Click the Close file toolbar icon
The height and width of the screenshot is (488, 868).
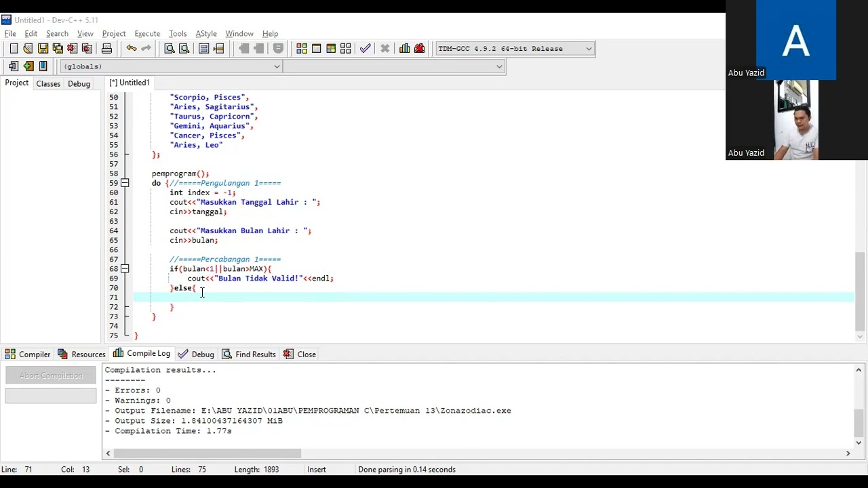[x=73, y=48]
